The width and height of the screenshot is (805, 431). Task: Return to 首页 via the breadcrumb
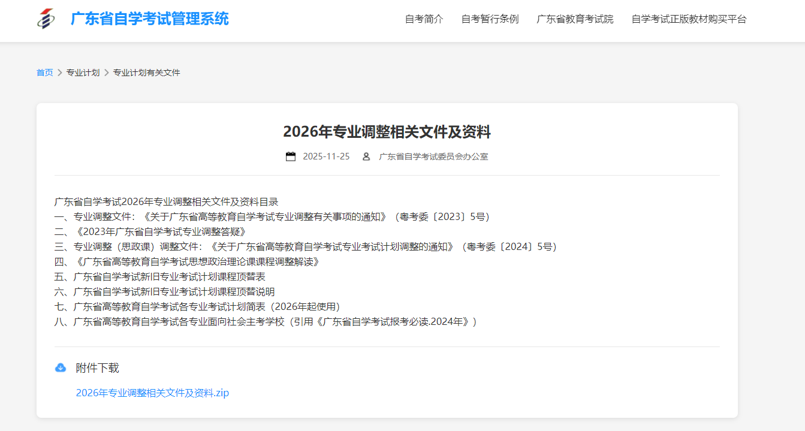(x=45, y=73)
